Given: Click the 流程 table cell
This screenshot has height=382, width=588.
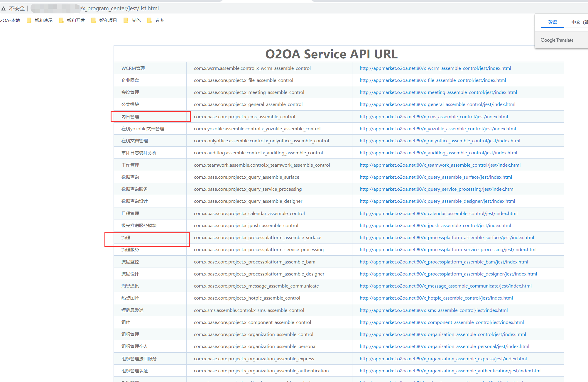Looking at the screenshot, I should tap(126, 237).
